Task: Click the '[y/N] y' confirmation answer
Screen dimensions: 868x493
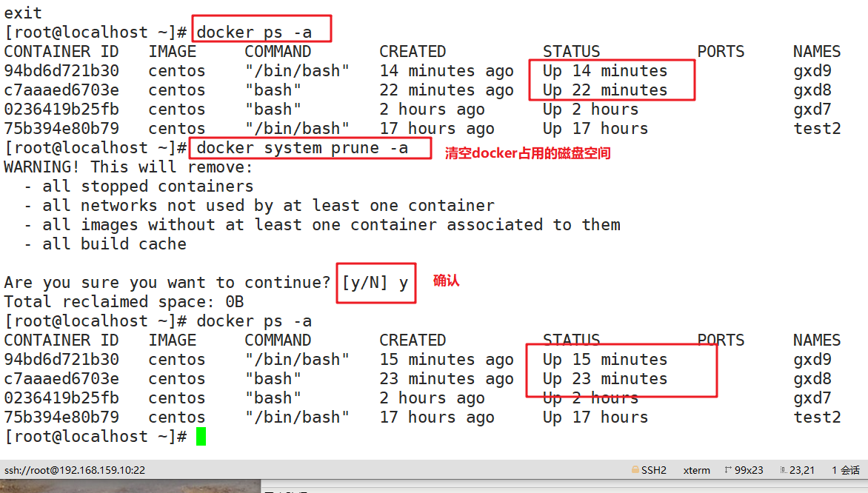Action: point(375,283)
